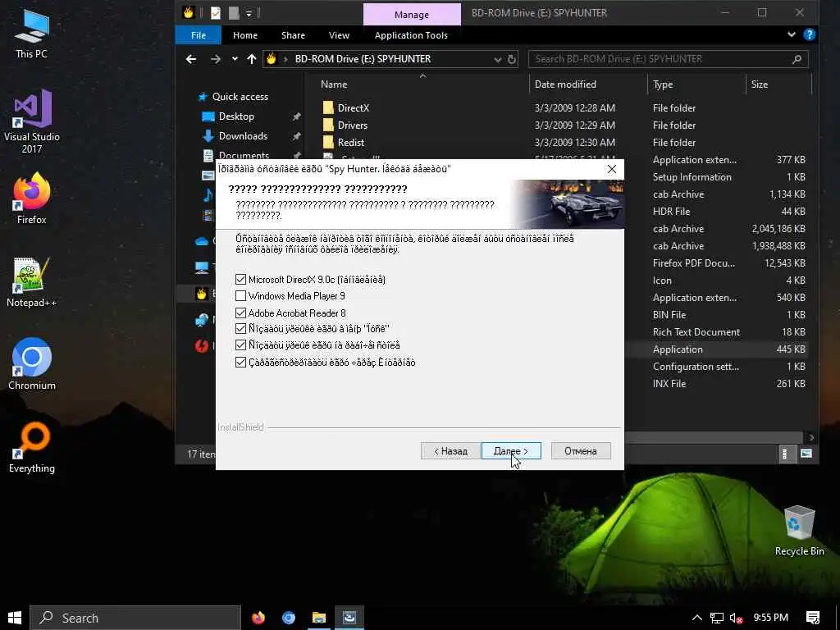Uncheck Adobe Acrobat Reader 8 checkbox
The height and width of the screenshot is (630, 840).
click(x=240, y=313)
